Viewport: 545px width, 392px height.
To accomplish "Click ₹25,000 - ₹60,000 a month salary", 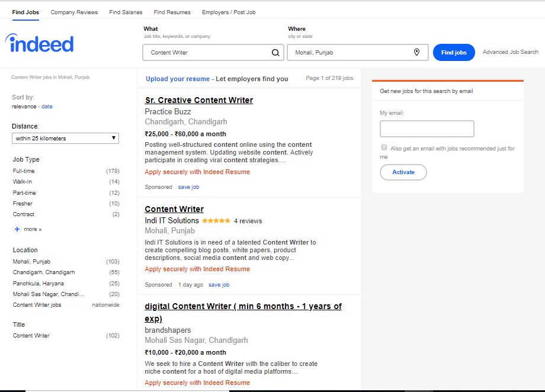I will click(185, 134).
